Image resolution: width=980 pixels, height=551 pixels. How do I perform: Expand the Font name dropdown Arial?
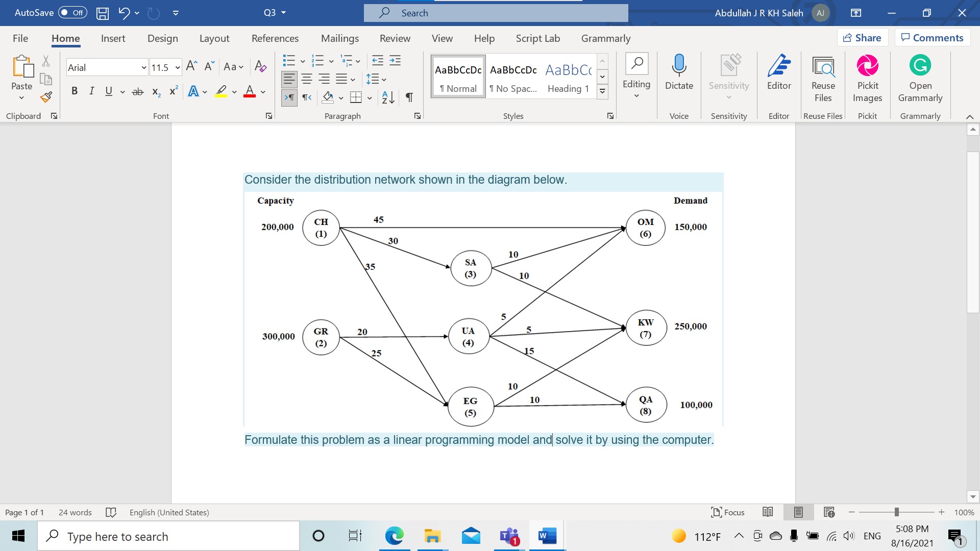click(143, 67)
